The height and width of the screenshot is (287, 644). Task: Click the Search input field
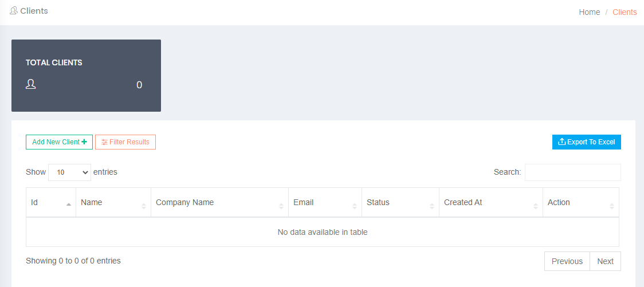[573, 172]
